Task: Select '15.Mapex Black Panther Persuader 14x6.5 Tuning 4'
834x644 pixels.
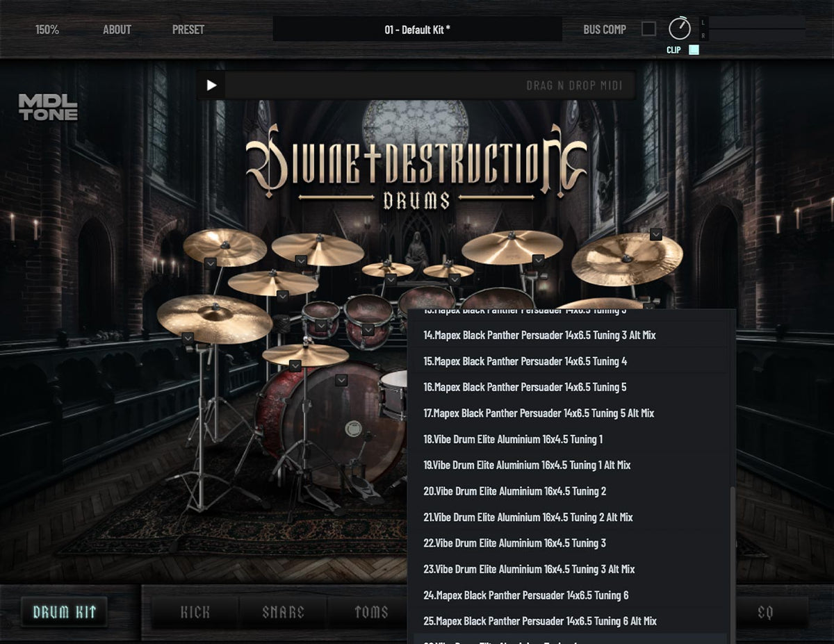Action: pos(570,361)
